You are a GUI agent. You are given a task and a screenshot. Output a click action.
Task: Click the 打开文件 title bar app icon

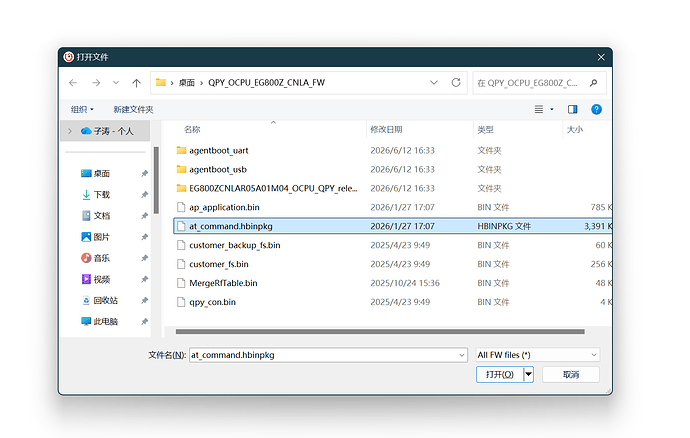69,57
